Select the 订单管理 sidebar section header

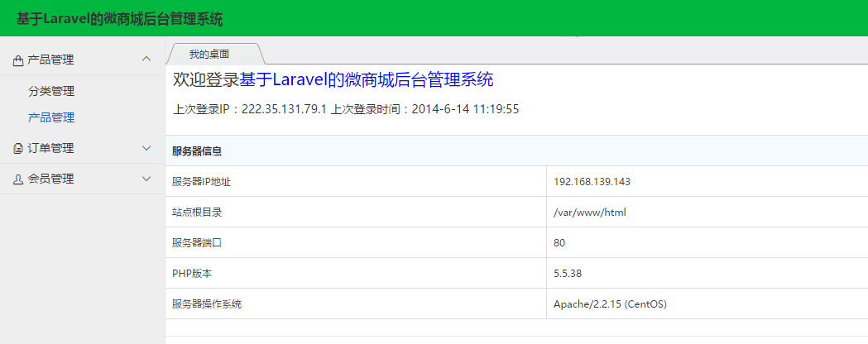pyautogui.click(x=83, y=148)
